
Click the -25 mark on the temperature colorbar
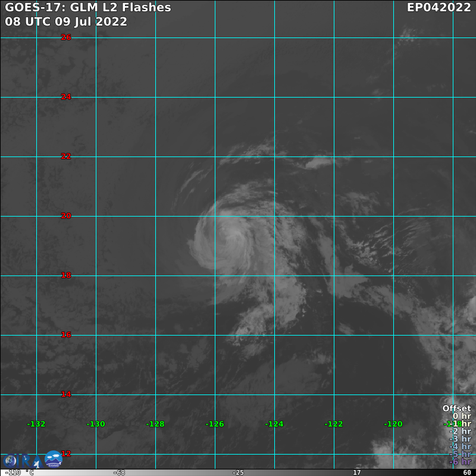[x=238, y=472]
